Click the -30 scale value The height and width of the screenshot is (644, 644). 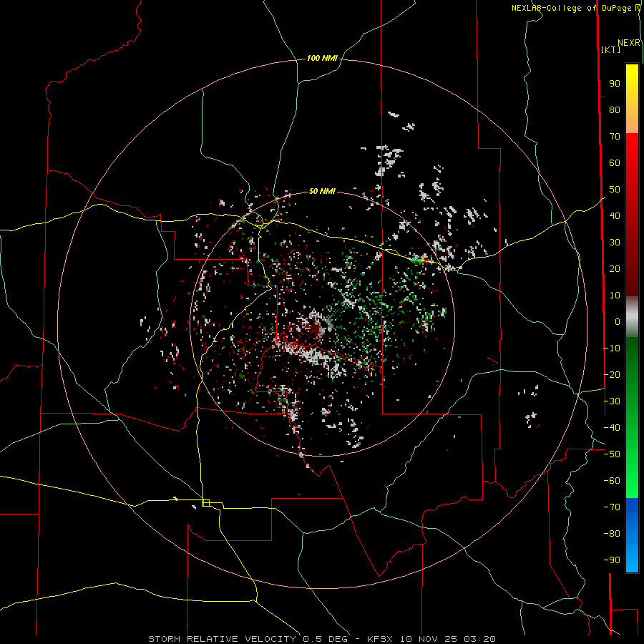coord(612,401)
